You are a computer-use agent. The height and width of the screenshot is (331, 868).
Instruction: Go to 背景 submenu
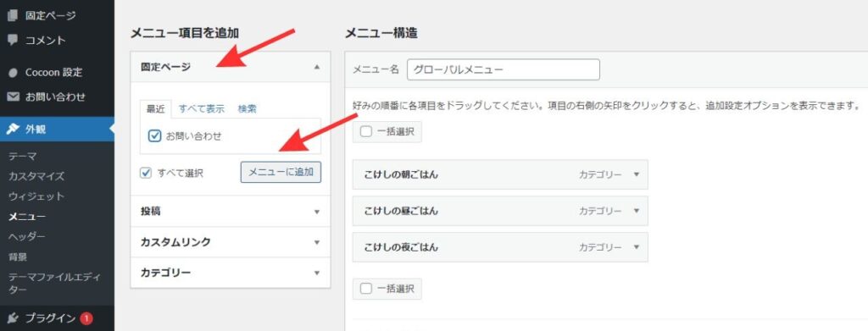pyautogui.click(x=18, y=257)
